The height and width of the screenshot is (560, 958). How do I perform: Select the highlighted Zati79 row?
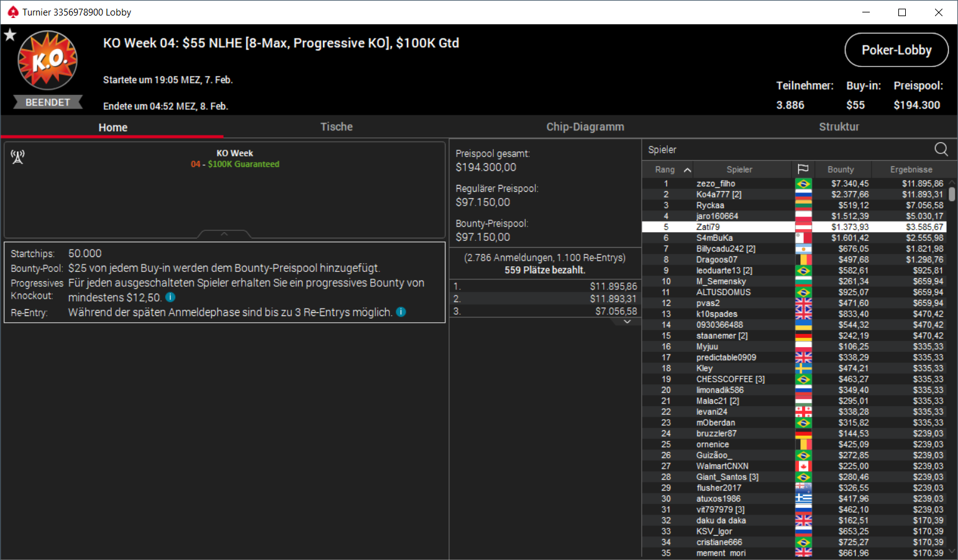tap(794, 227)
